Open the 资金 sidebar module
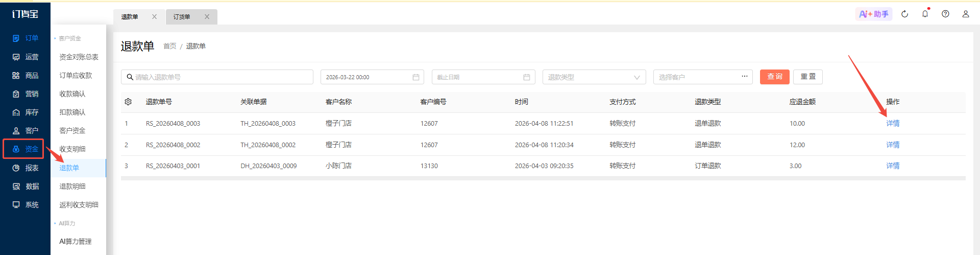 coord(26,149)
